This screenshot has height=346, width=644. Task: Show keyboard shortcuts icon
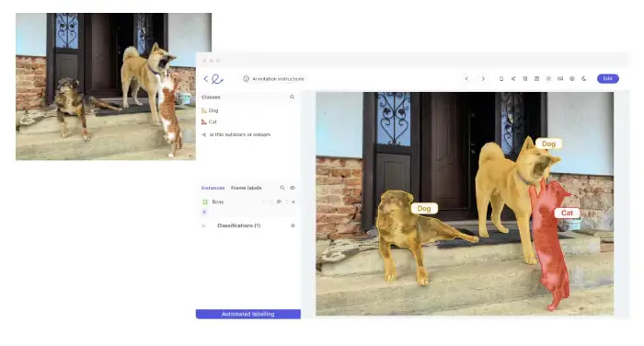click(x=560, y=78)
